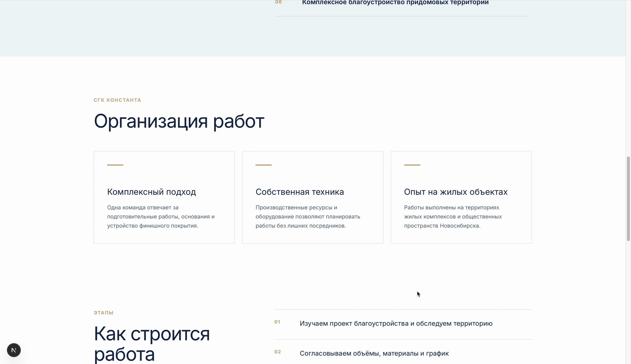Click the step number «01»
631x364 pixels.
[277, 322]
